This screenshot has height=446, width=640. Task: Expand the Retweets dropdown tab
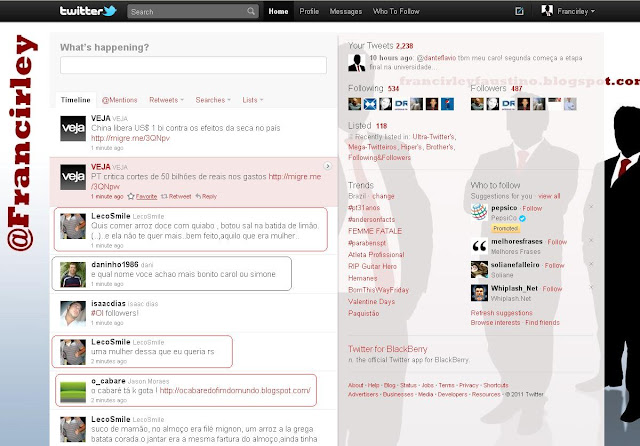[166, 100]
